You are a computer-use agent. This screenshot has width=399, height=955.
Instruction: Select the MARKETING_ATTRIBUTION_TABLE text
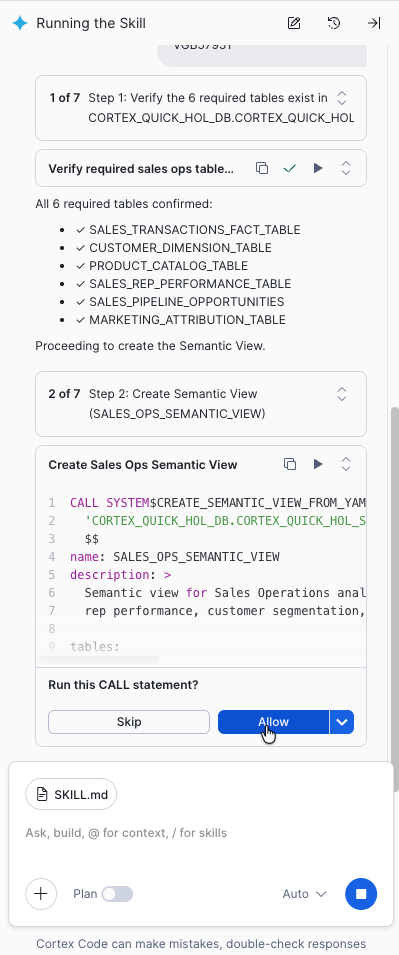(188, 320)
